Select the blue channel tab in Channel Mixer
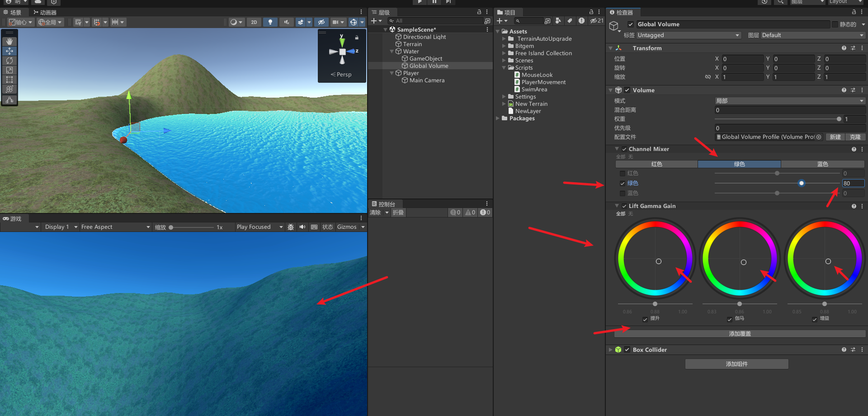868x416 pixels. pos(822,164)
